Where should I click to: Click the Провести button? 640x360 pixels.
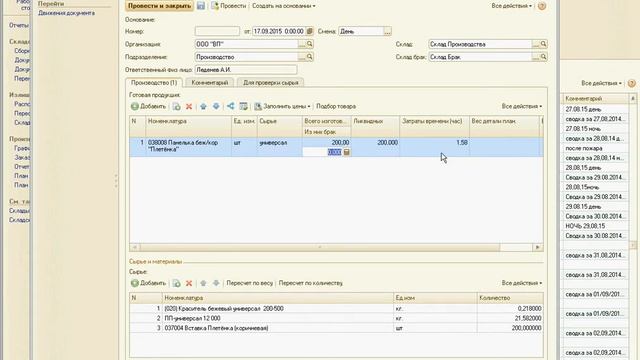point(229,6)
